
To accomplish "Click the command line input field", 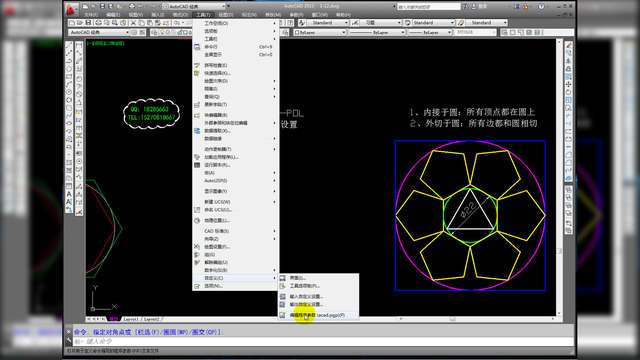I will [322, 342].
